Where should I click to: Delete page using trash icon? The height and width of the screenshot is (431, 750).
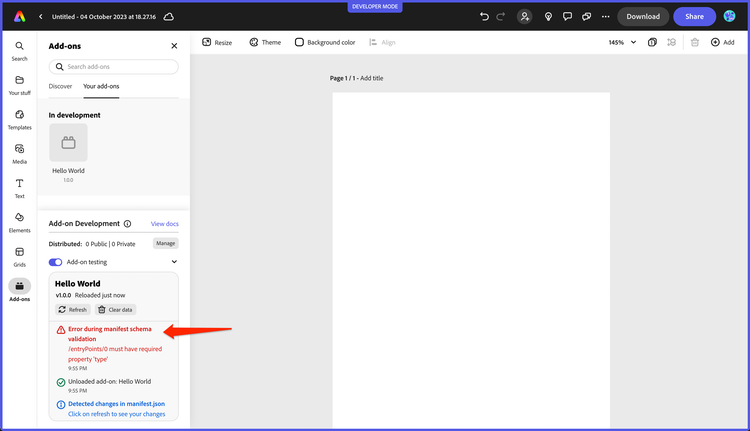tap(695, 42)
